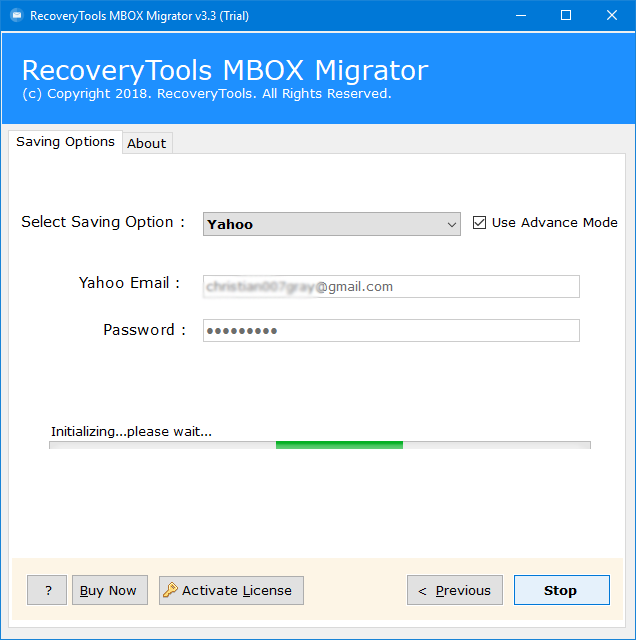Click the 'Initializing...please wait...' status text
The width and height of the screenshot is (636, 640).
(131, 431)
